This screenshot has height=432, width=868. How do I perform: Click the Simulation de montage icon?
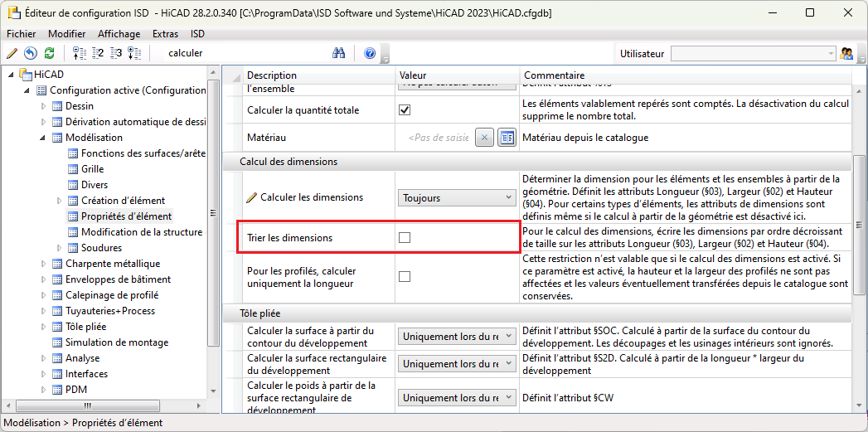click(x=57, y=342)
